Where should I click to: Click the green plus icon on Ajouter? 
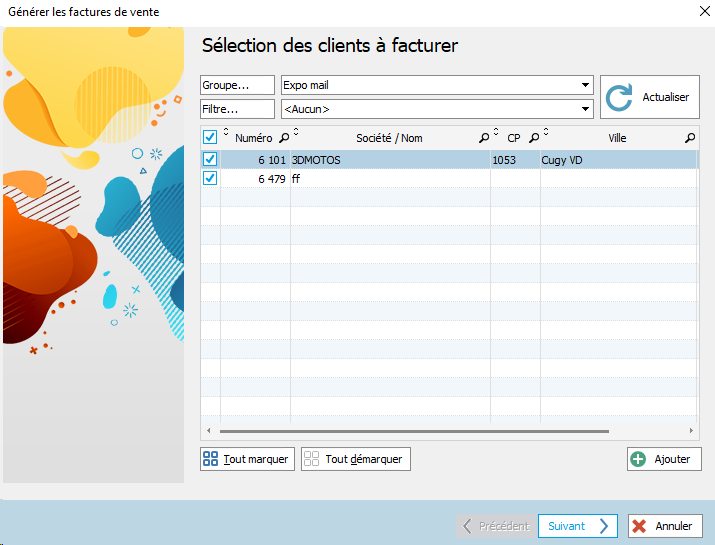click(638, 459)
